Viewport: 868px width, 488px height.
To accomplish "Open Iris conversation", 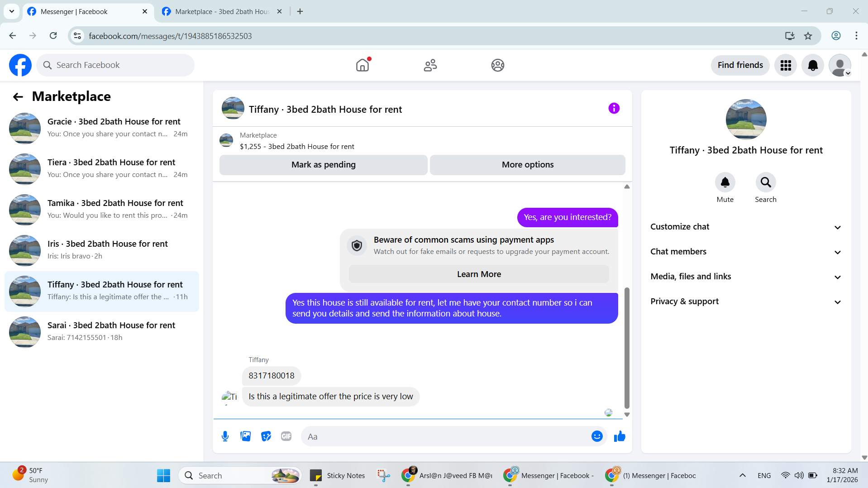I will 102,250.
